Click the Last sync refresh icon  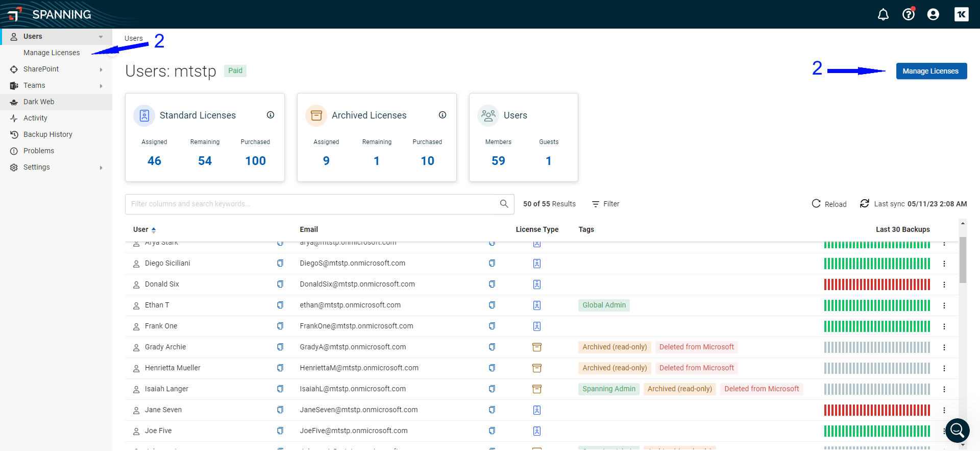864,203
